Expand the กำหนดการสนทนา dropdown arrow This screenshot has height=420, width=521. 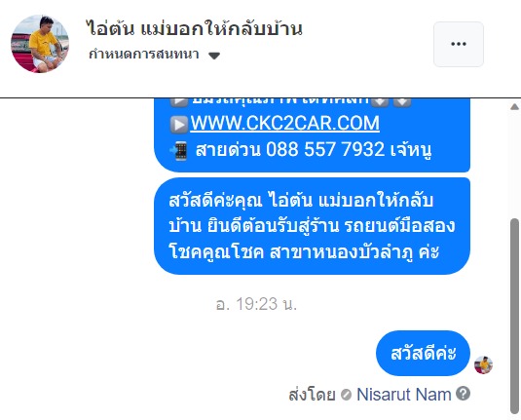pyautogui.click(x=214, y=56)
